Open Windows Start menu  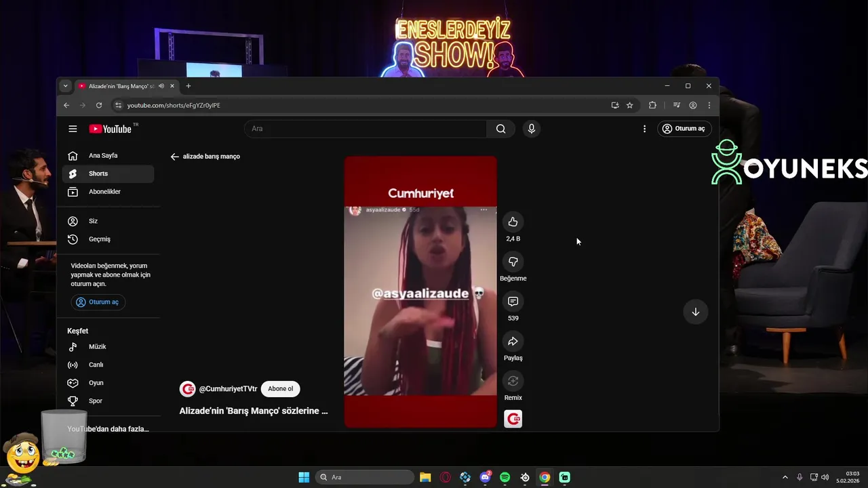(304, 477)
